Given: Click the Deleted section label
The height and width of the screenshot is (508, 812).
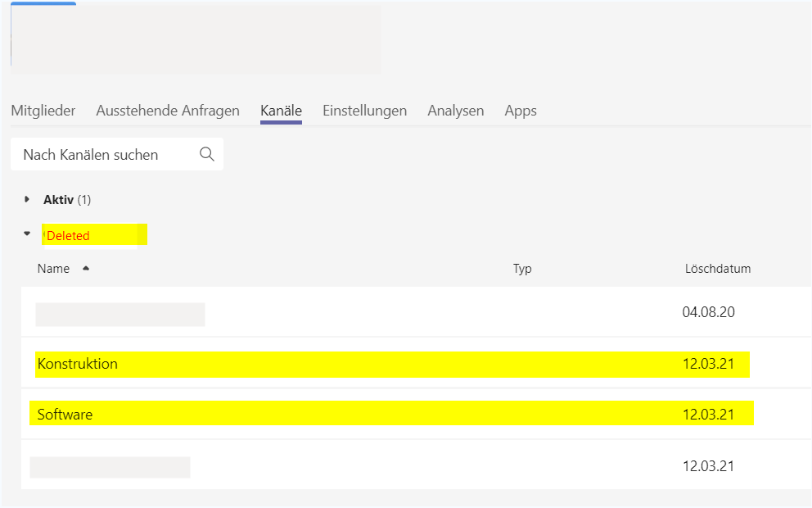Looking at the screenshot, I should [x=68, y=236].
